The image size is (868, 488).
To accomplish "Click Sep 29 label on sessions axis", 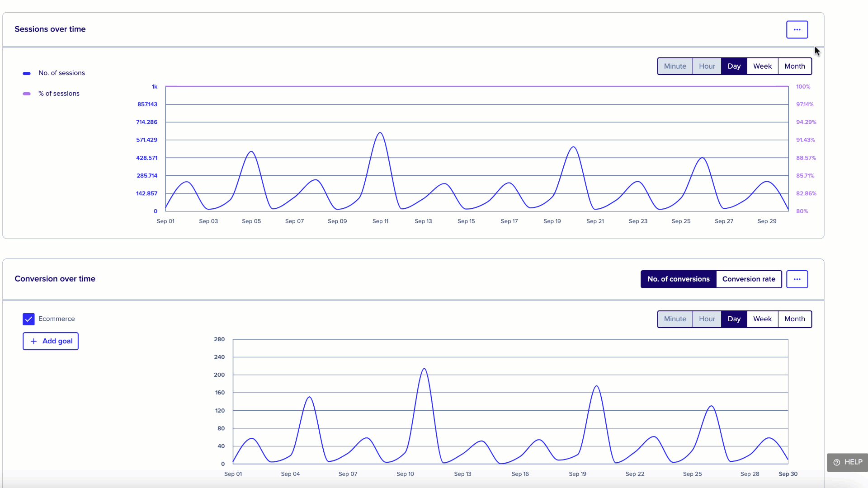I will (x=767, y=221).
